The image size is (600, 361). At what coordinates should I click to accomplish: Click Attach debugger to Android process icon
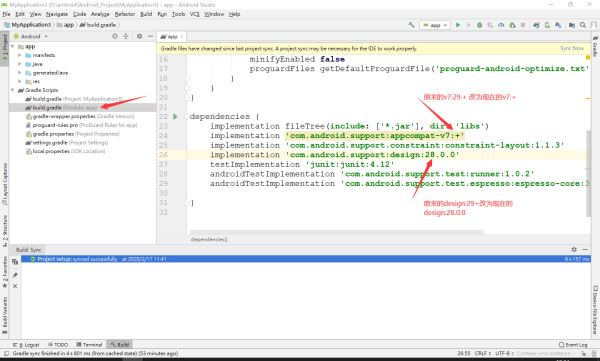(512, 25)
